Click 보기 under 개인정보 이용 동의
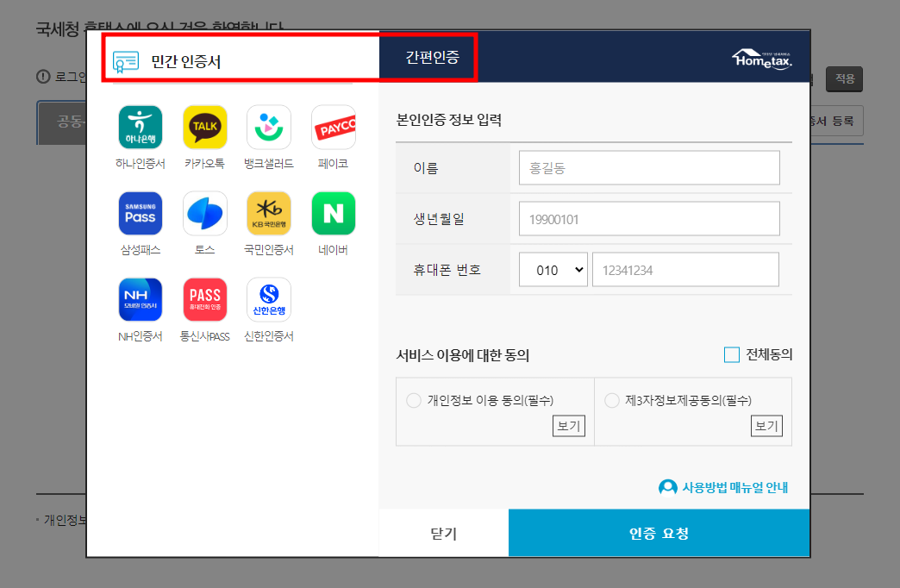900x588 pixels. pyautogui.click(x=569, y=426)
